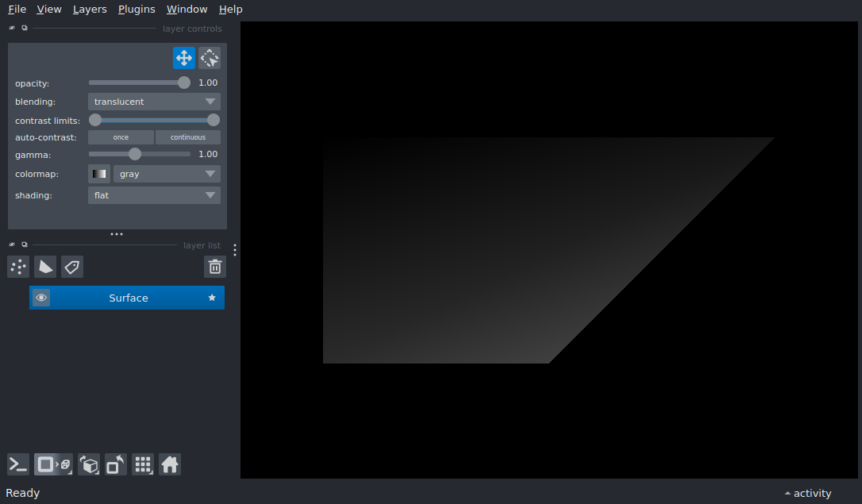Expand the gray colormap dropdown

pyautogui.click(x=167, y=174)
